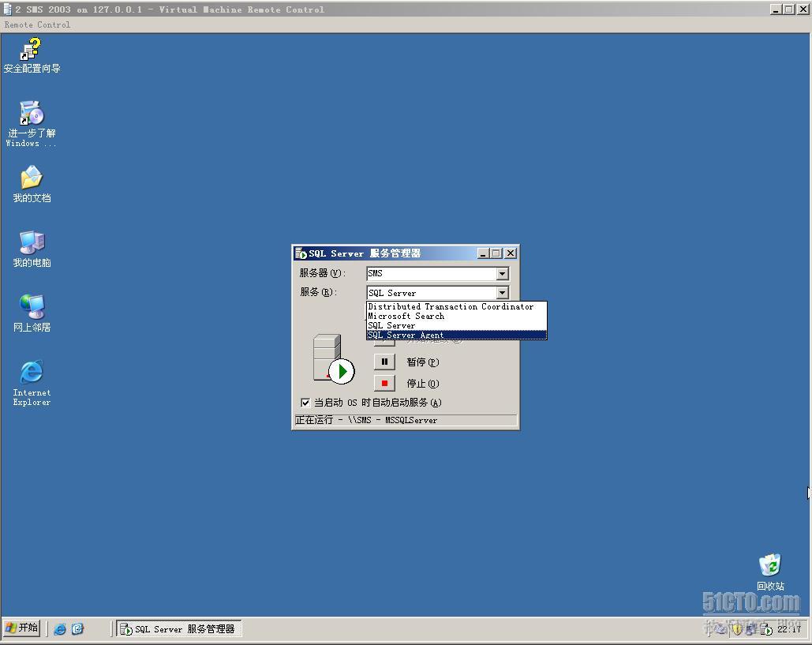Open the 安全配置向导 desktop icon

point(32,55)
